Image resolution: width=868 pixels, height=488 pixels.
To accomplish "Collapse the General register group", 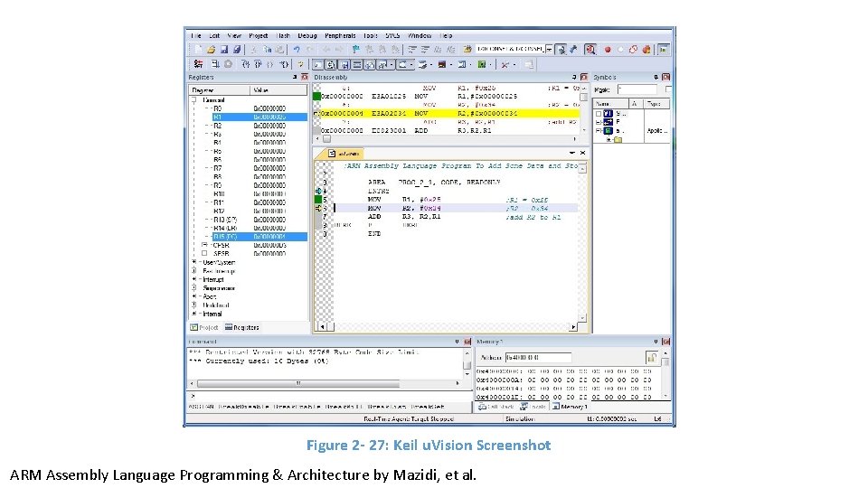I will [x=194, y=100].
